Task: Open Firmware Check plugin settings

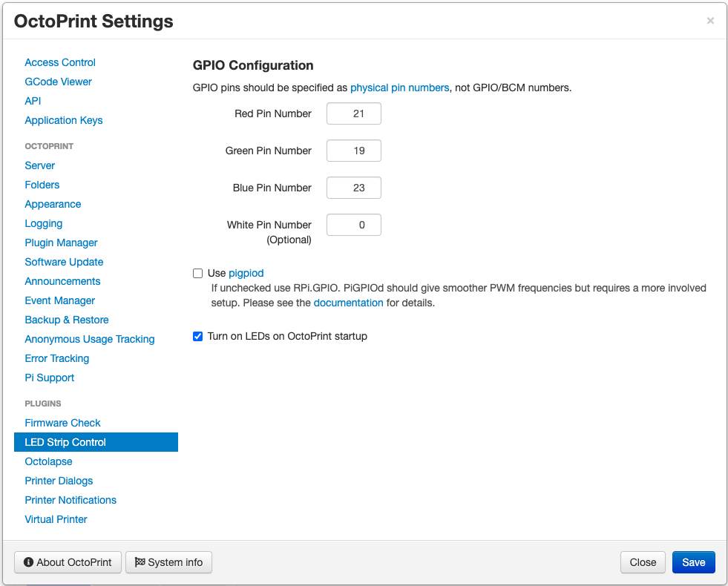Action: click(62, 423)
